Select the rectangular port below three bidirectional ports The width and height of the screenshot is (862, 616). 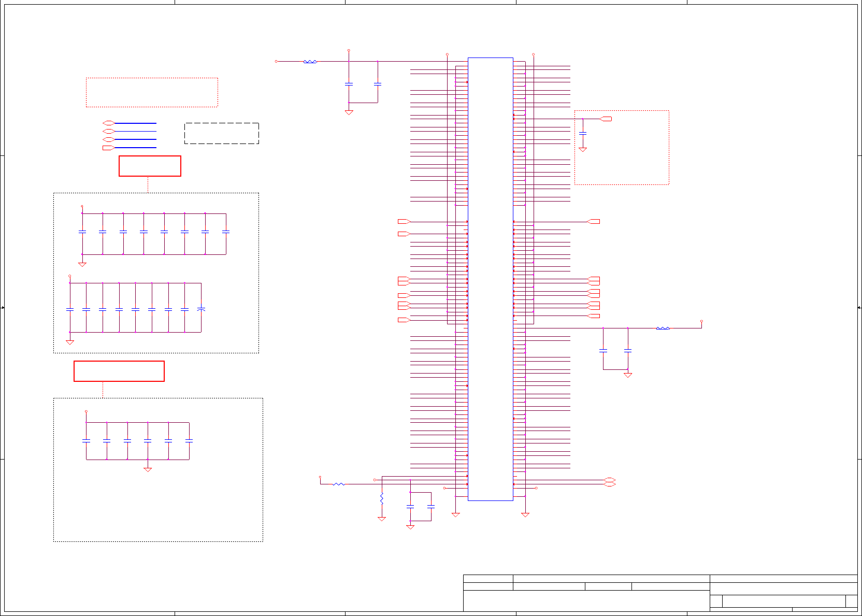(108, 148)
